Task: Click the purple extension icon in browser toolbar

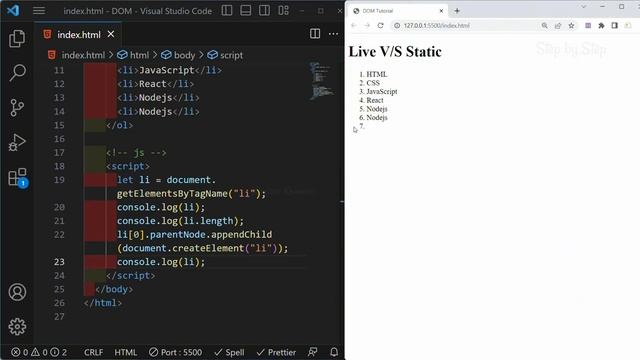Action: click(x=588, y=25)
